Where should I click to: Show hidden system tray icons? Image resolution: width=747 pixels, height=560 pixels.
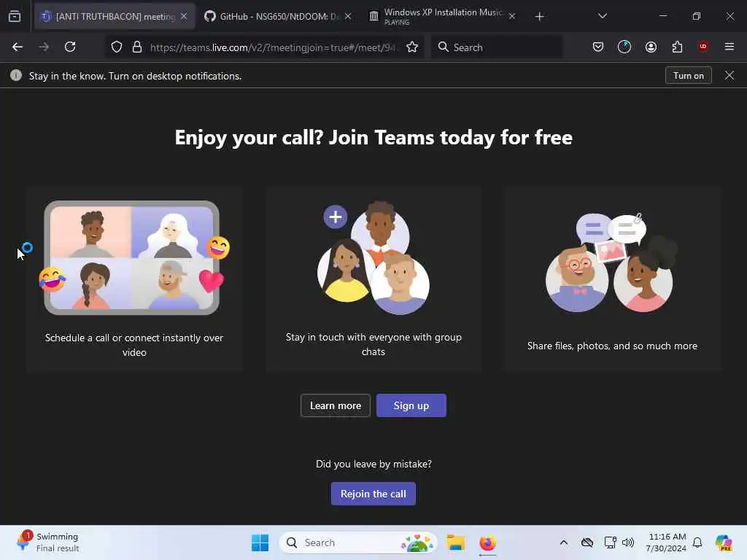coord(564,542)
